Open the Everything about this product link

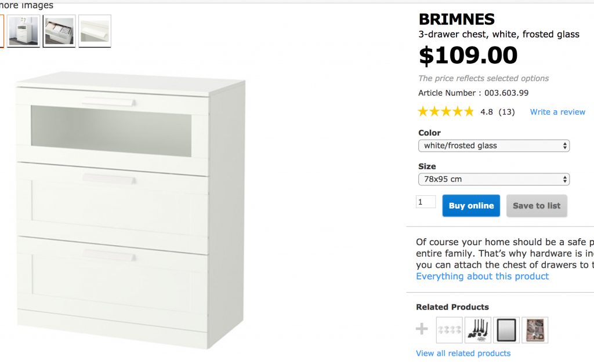[482, 276]
